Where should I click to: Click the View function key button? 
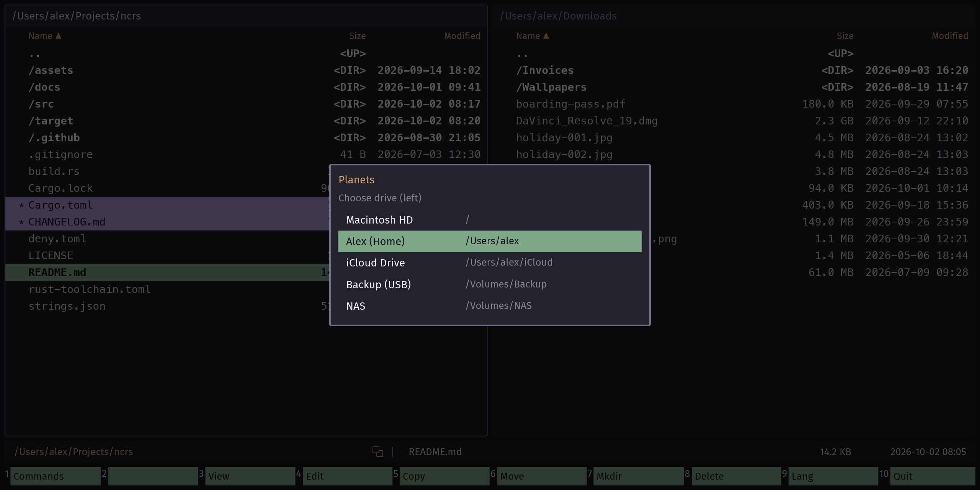(x=250, y=476)
